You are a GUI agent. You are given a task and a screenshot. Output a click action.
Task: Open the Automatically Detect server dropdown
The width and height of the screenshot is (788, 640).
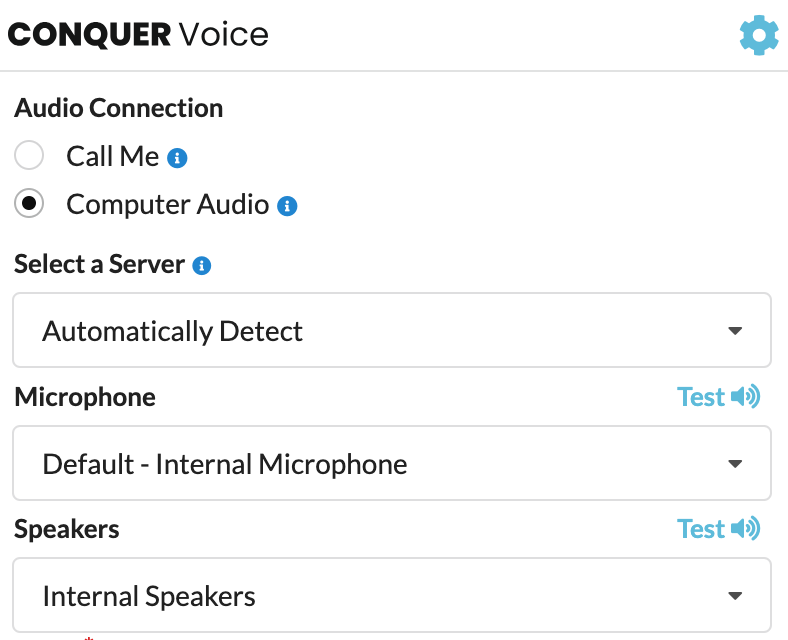(x=392, y=330)
